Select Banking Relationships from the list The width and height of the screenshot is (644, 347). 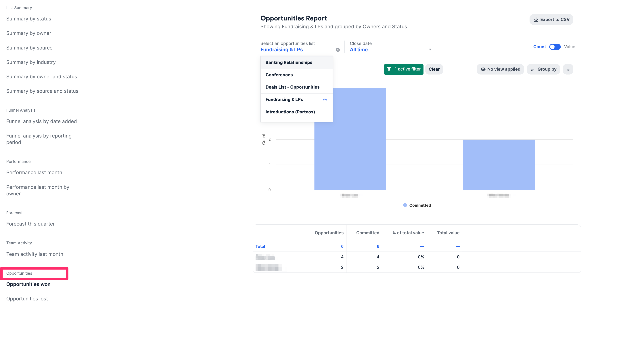tap(289, 62)
